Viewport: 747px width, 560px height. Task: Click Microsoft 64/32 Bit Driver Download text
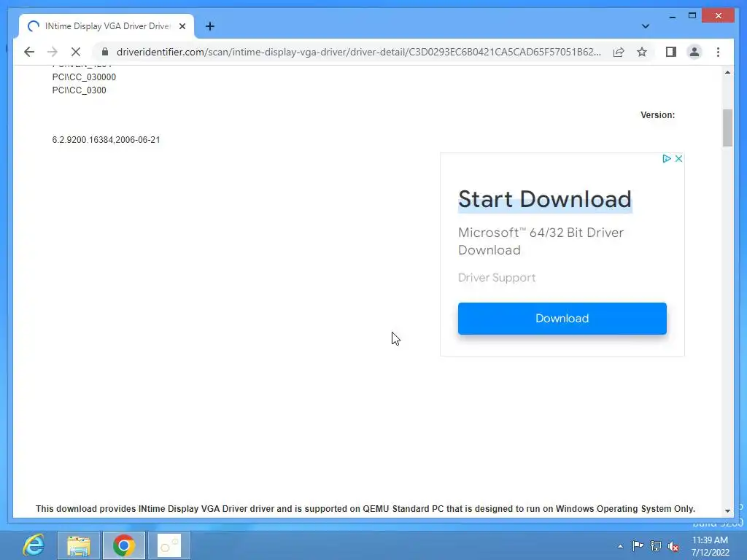pyautogui.click(x=541, y=241)
